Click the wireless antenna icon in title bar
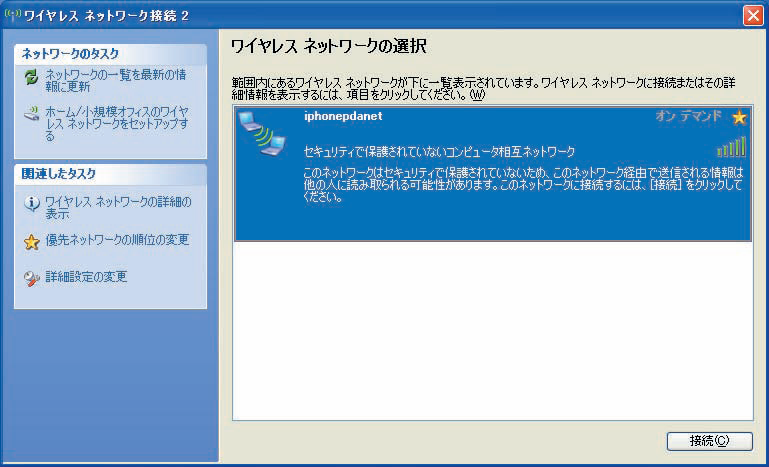Image resolution: width=769 pixels, height=467 pixels. pos(12,15)
